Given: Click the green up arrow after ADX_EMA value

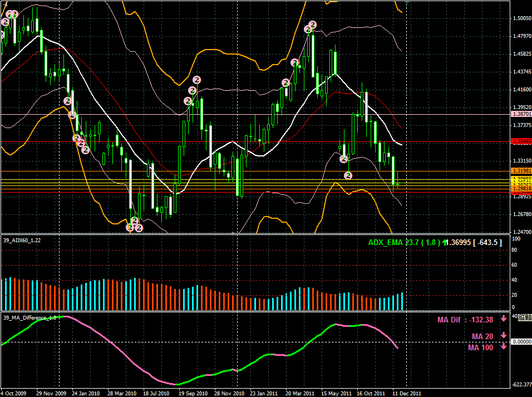Looking at the screenshot, I should point(445,242).
